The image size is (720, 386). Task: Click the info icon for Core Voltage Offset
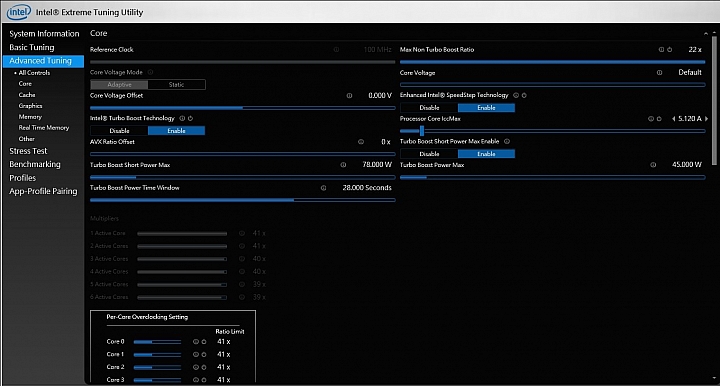coord(349,95)
